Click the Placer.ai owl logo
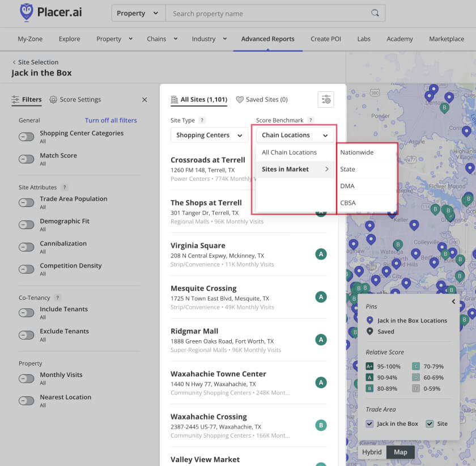Image resolution: width=476 pixels, height=466 pixels. 27,12
